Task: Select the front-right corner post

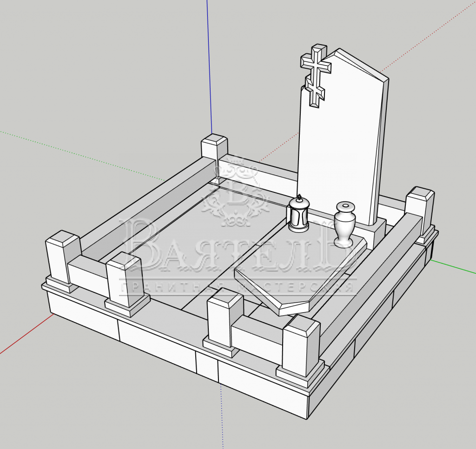Action: 301,346
